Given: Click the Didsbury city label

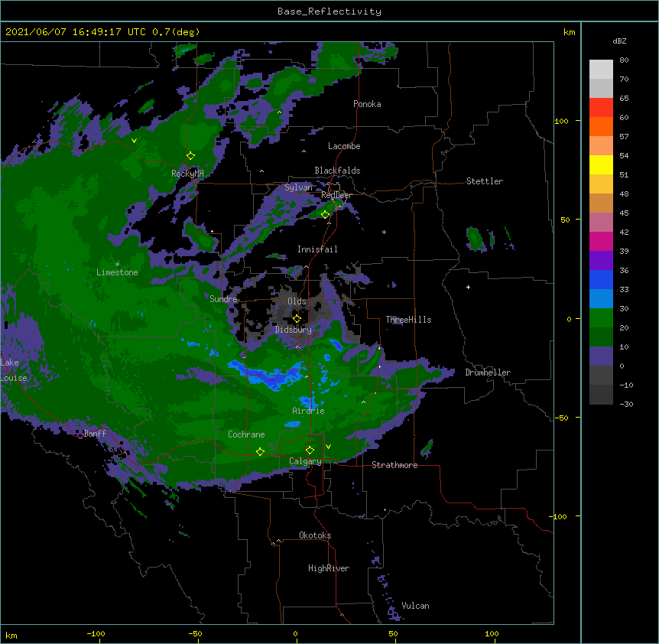Looking at the screenshot, I should (294, 330).
